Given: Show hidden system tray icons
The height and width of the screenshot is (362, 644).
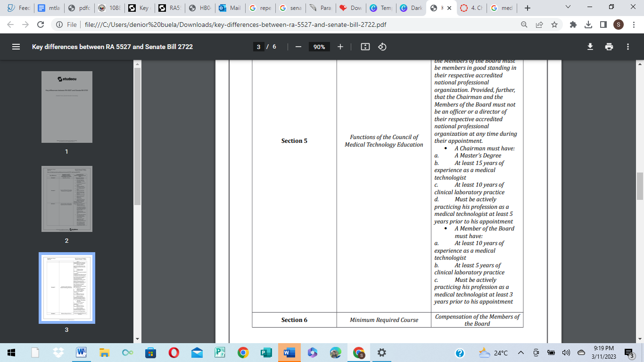Looking at the screenshot, I should click(x=521, y=353).
